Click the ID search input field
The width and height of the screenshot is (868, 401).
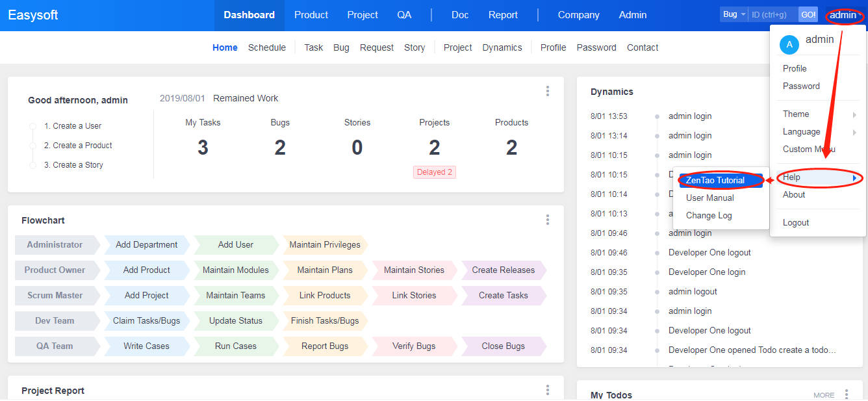[772, 14]
